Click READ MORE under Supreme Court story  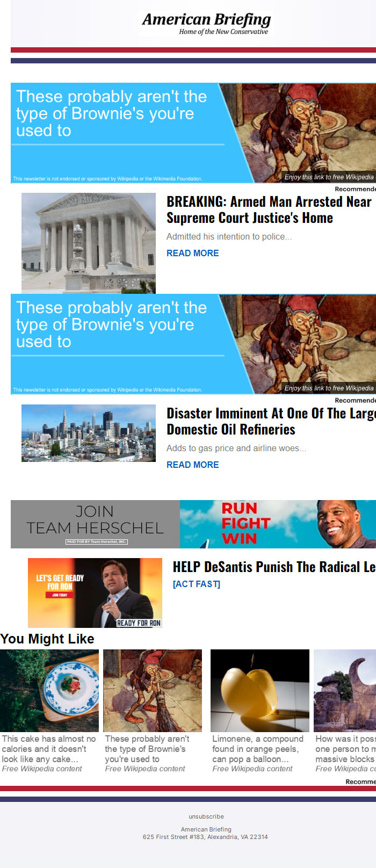[x=192, y=253]
